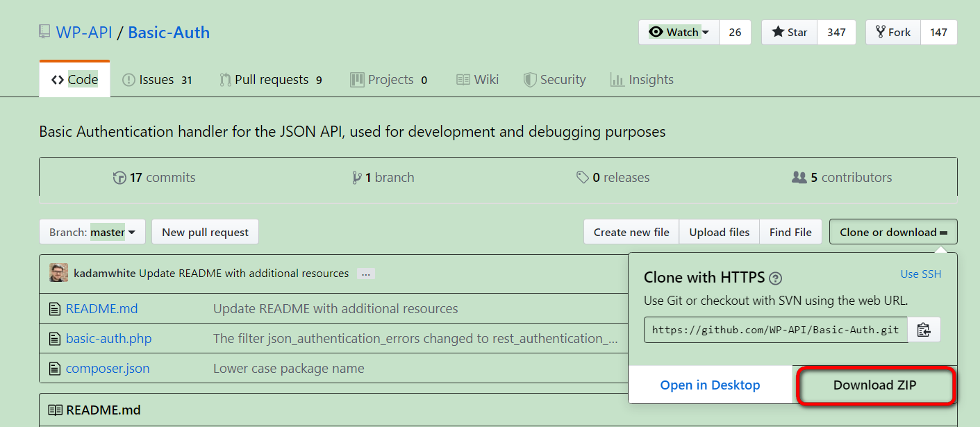980x427 pixels.
Task: Open the Wiki tab
Action: [478, 80]
